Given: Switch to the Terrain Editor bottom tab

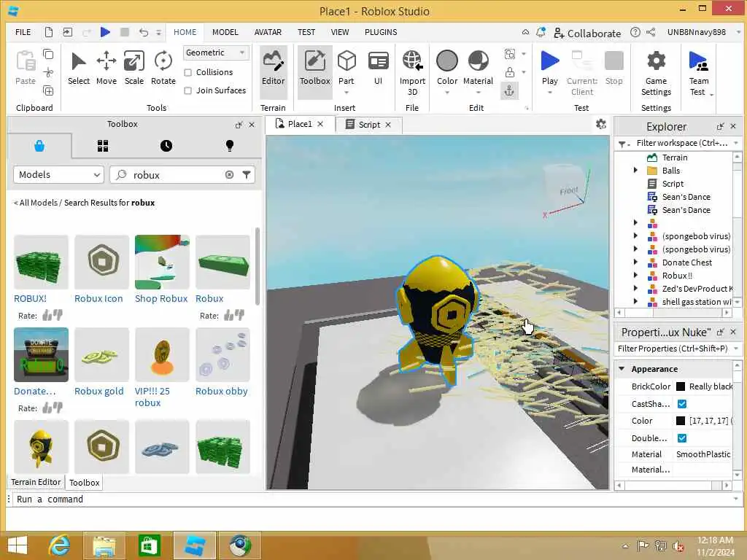Looking at the screenshot, I should coord(36,482).
